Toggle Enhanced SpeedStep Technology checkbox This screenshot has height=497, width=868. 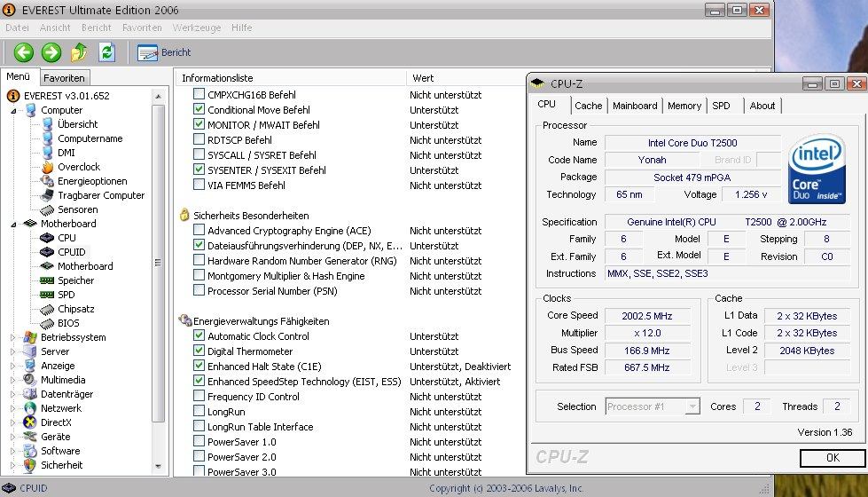point(199,381)
